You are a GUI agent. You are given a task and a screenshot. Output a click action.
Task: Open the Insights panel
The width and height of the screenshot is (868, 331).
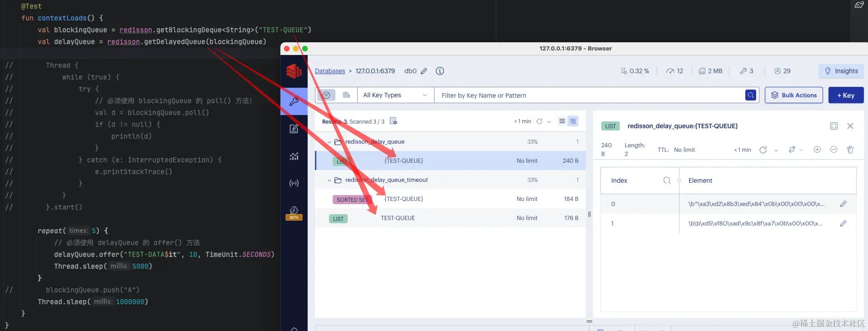(x=841, y=71)
